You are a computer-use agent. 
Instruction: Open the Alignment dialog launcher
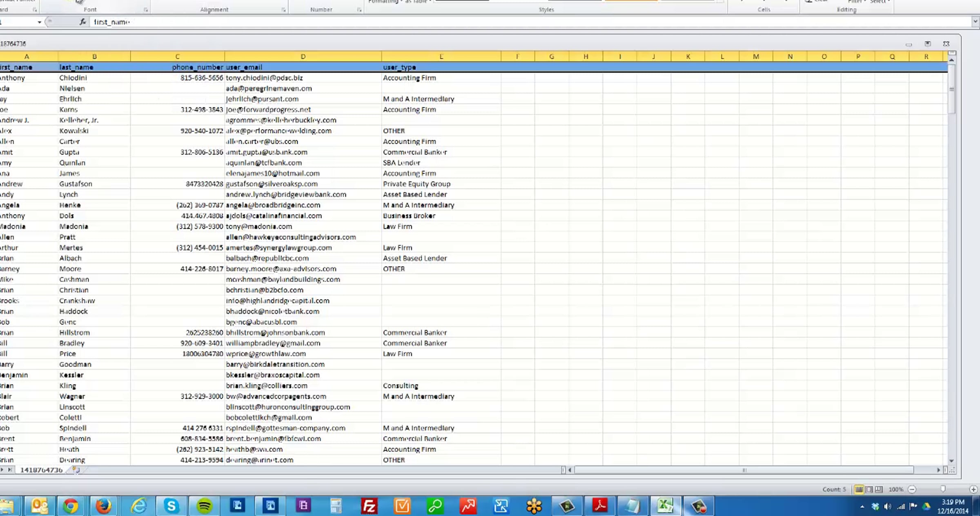click(283, 9)
